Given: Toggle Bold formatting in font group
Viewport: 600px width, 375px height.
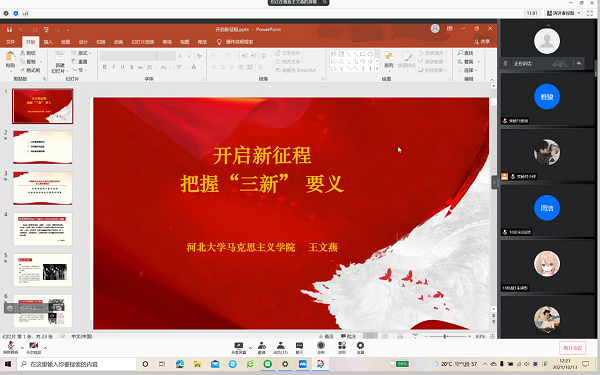Looking at the screenshot, I should coord(104,67).
